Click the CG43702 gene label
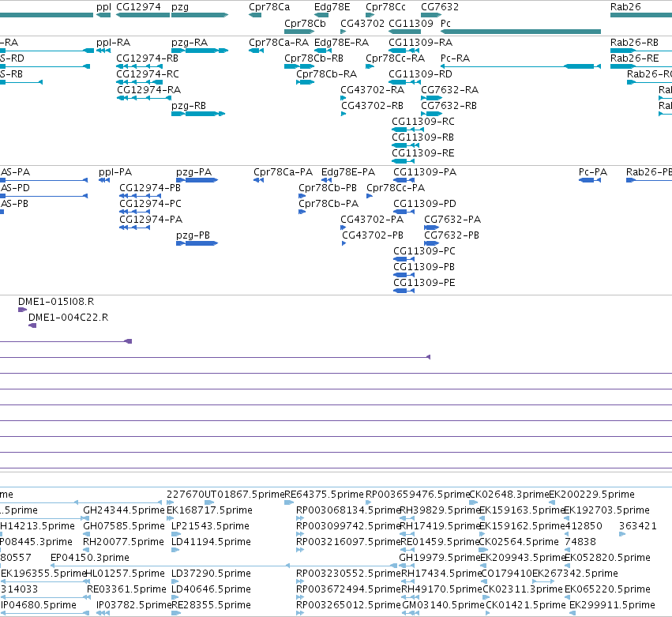This screenshot has height=617, width=672. [362, 23]
